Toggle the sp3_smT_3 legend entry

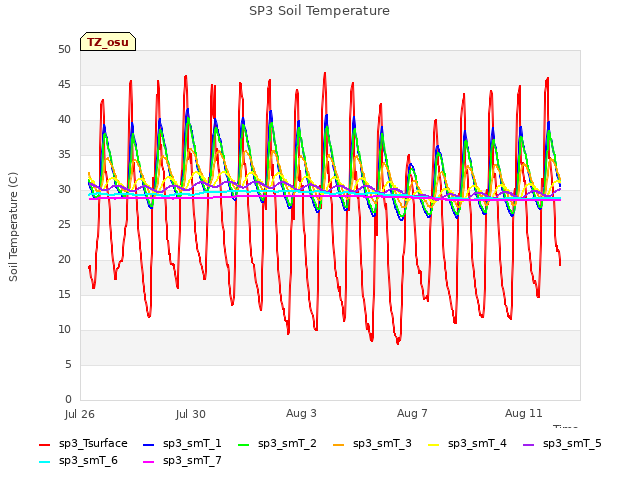click(372, 443)
